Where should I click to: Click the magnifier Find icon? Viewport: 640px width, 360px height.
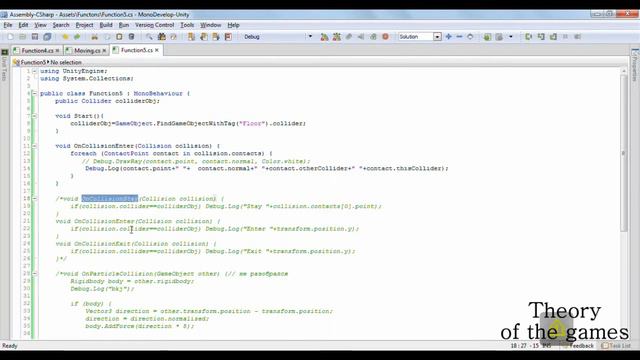pyautogui.click(x=149, y=37)
